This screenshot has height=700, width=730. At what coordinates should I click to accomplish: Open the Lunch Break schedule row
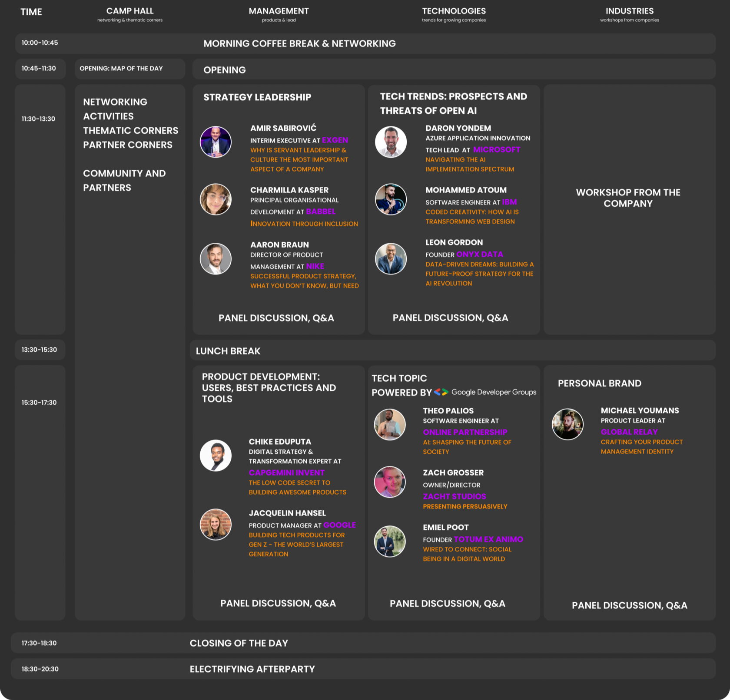[x=452, y=350]
